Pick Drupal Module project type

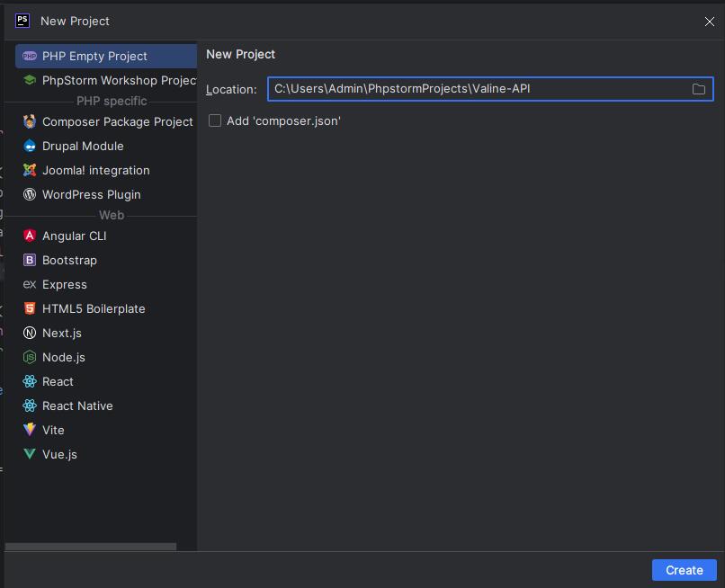[x=106, y=146]
